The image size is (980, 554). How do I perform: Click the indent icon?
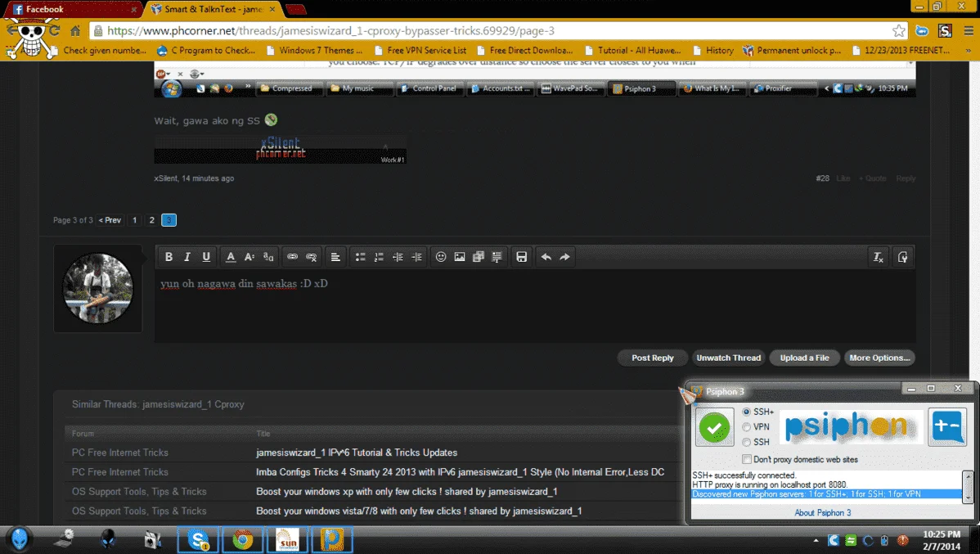(417, 257)
